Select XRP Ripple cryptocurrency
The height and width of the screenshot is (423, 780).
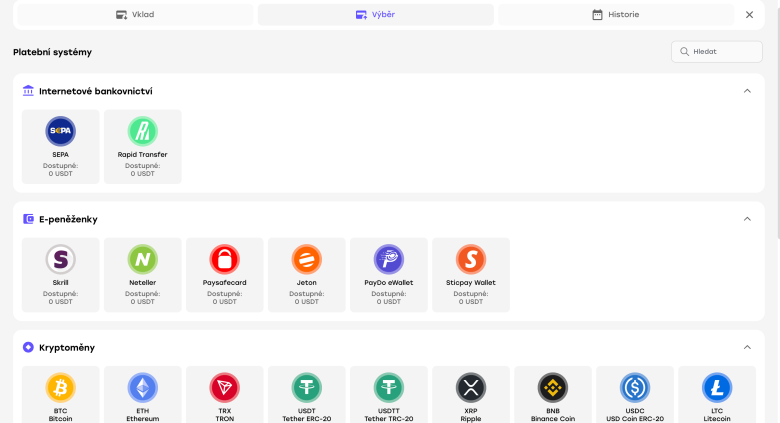click(x=471, y=395)
